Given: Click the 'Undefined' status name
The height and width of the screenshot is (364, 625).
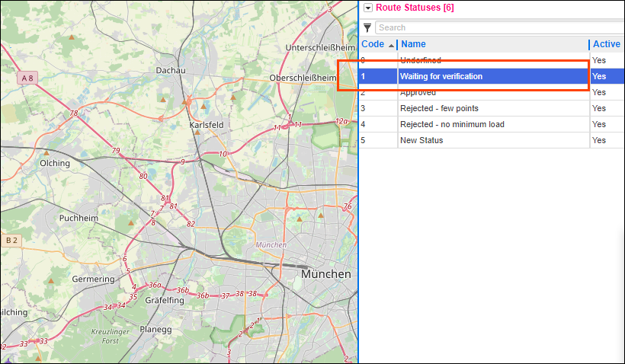Looking at the screenshot, I should click(x=421, y=60).
